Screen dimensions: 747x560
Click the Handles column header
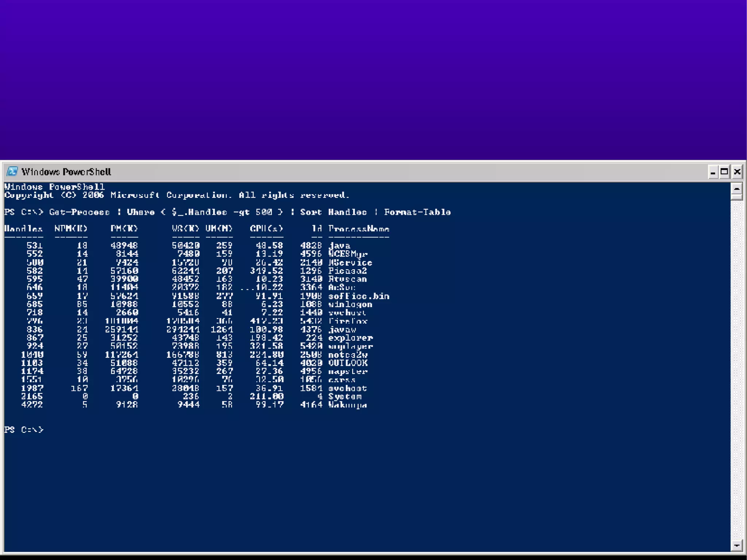tap(23, 229)
